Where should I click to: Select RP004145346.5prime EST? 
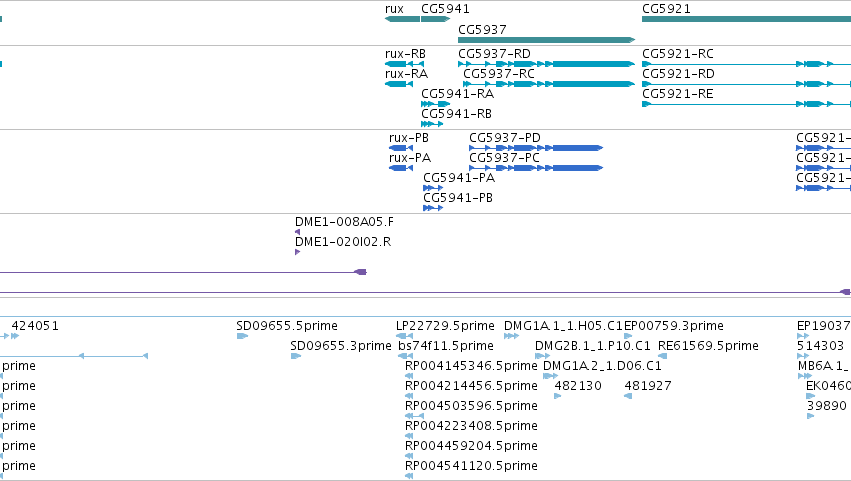pyautogui.click(x=471, y=366)
